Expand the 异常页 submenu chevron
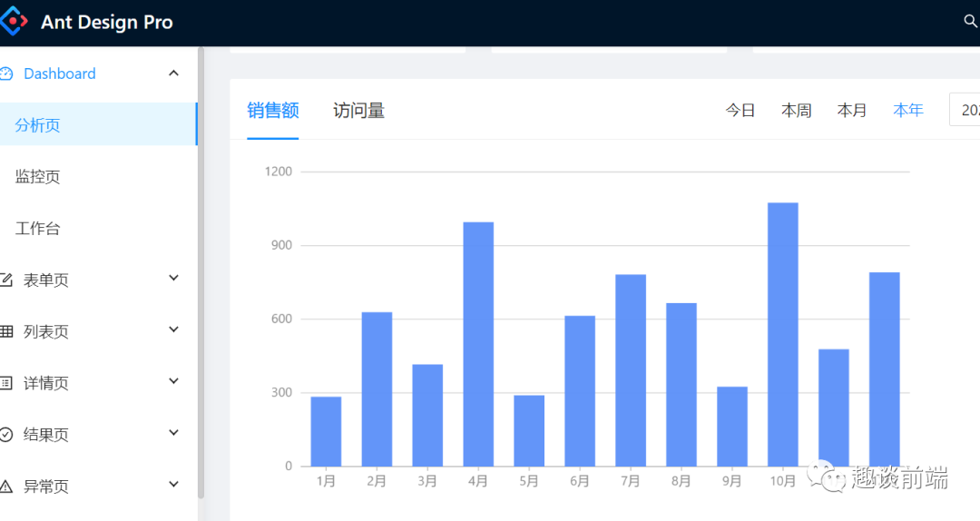Image resolution: width=980 pixels, height=521 pixels. (173, 484)
